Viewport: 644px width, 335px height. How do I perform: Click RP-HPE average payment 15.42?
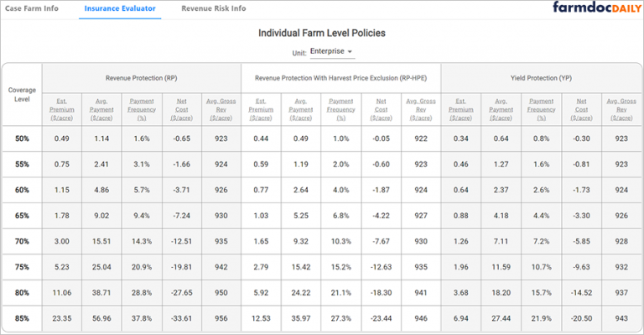click(301, 267)
